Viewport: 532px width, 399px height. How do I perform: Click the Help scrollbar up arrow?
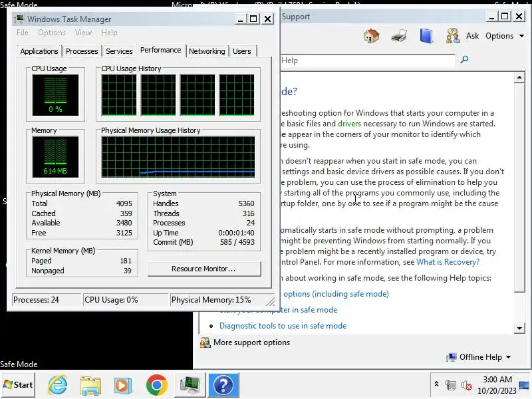[519, 77]
